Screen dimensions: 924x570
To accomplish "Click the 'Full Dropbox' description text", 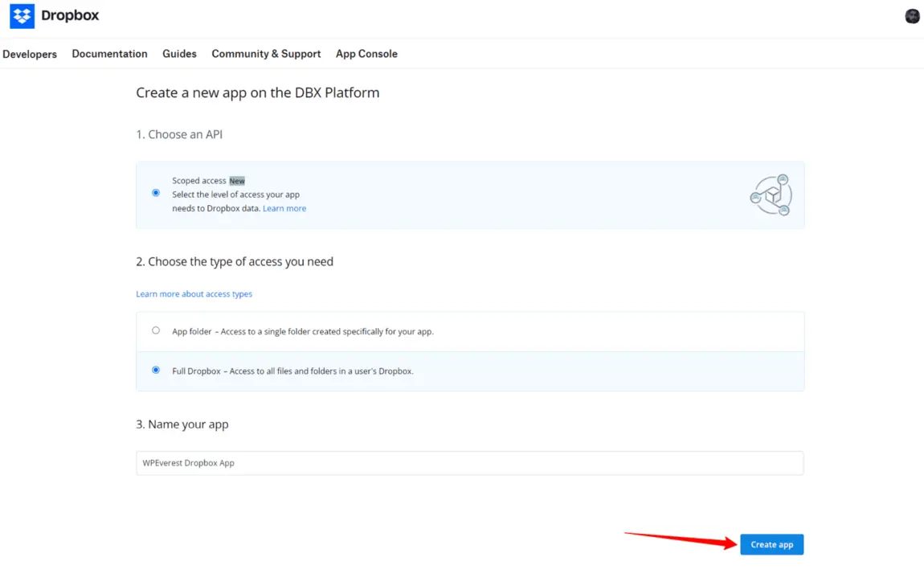I will 293,371.
